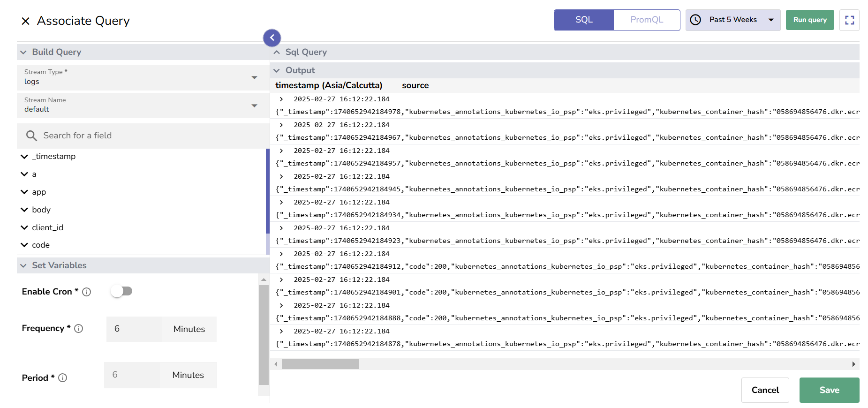Image resolution: width=868 pixels, height=408 pixels.
Task: Open the Stream Name dropdown
Action: click(254, 106)
